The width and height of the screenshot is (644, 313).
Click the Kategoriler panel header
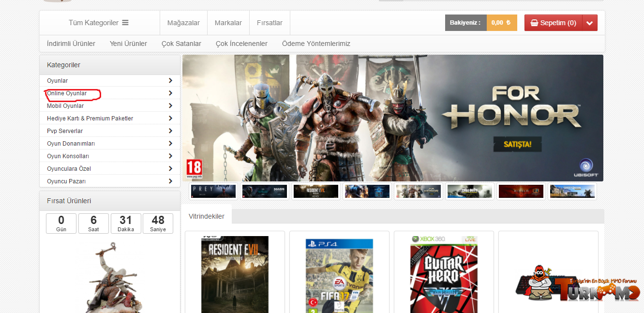[110, 65]
